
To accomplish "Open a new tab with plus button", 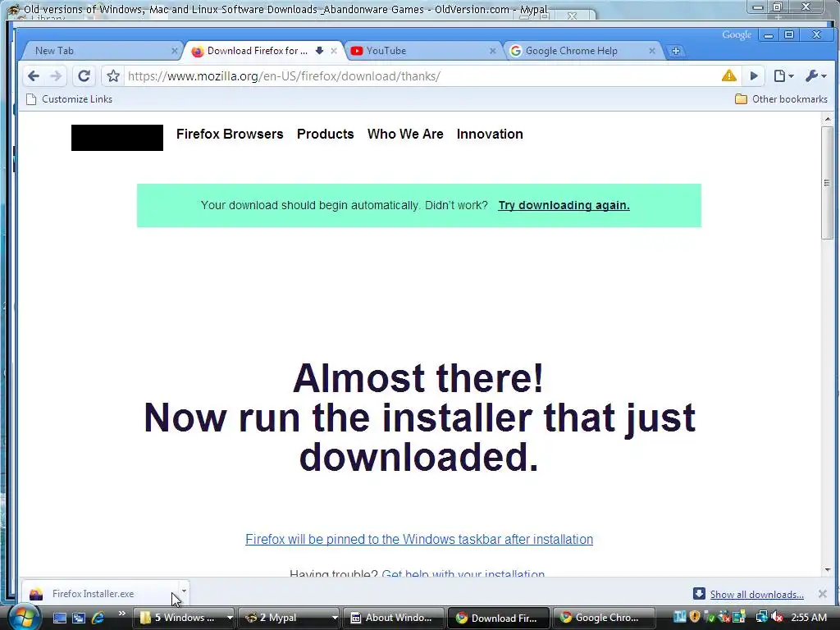I will click(676, 51).
